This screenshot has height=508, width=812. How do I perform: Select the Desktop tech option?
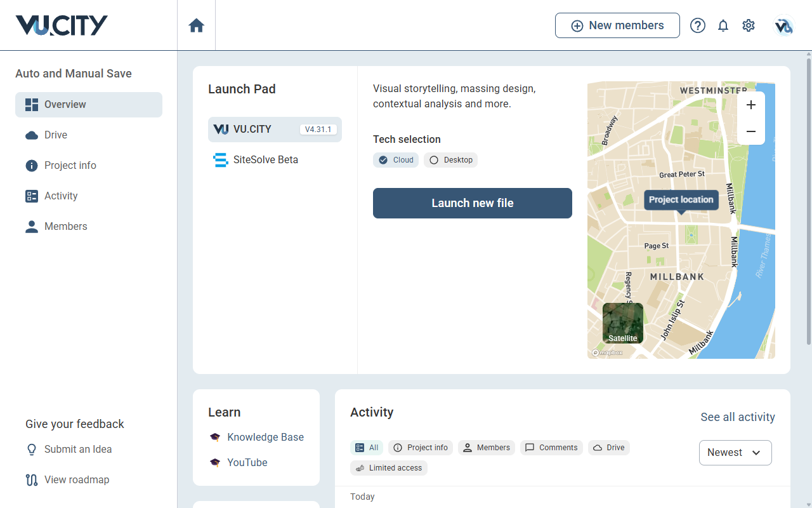click(x=450, y=160)
